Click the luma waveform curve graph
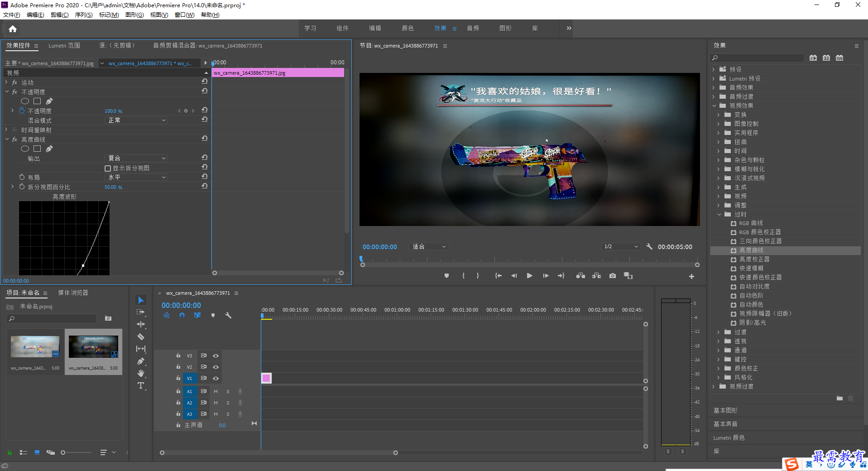The width and height of the screenshot is (868, 471). [x=64, y=238]
